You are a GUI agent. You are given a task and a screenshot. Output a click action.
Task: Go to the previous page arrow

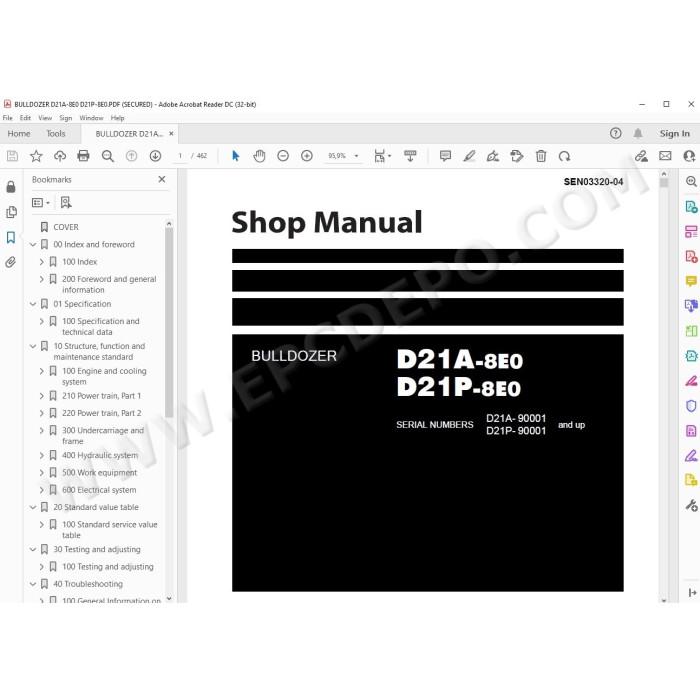pyautogui.click(x=131, y=156)
